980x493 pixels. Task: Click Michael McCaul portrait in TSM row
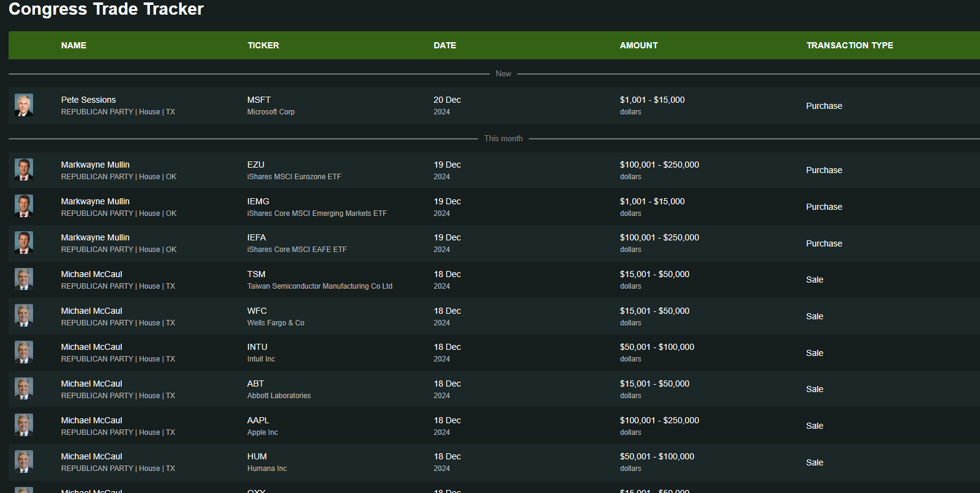(x=24, y=280)
